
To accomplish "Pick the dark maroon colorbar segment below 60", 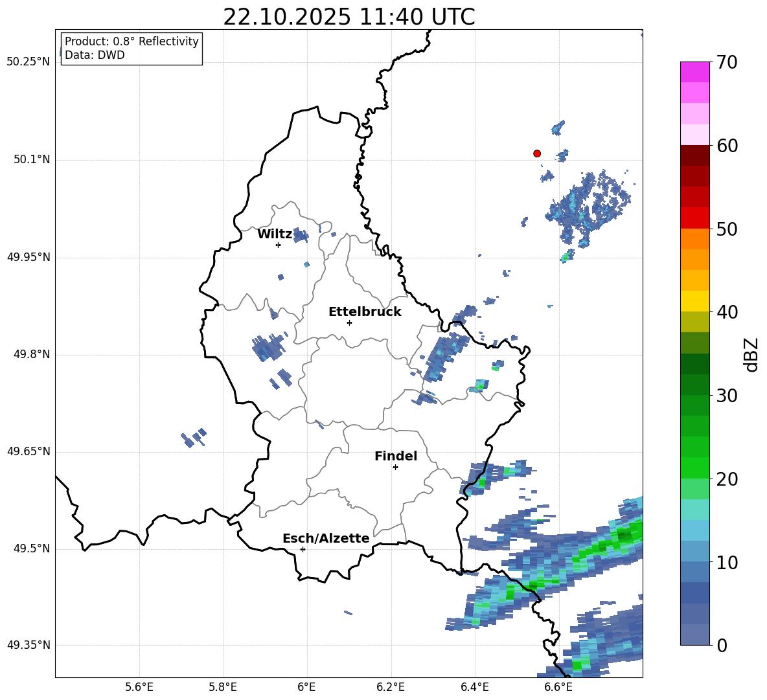I will [x=694, y=155].
